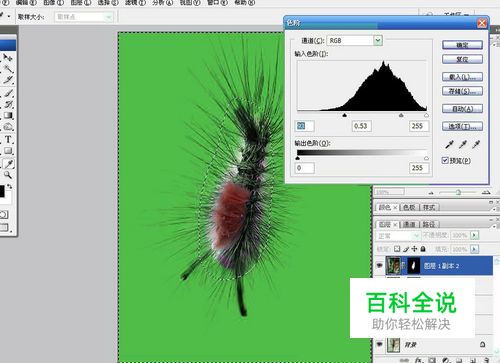This screenshot has width=500, height=363.
Task: Click the Auto (A) button
Action: pyautogui.click(x=462, y=109)
